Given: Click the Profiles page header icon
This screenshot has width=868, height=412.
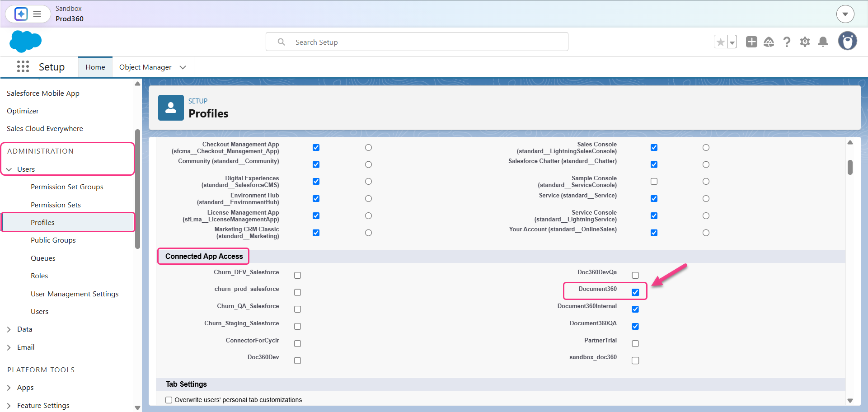Looking at the screenshot, I should point(171,108).
